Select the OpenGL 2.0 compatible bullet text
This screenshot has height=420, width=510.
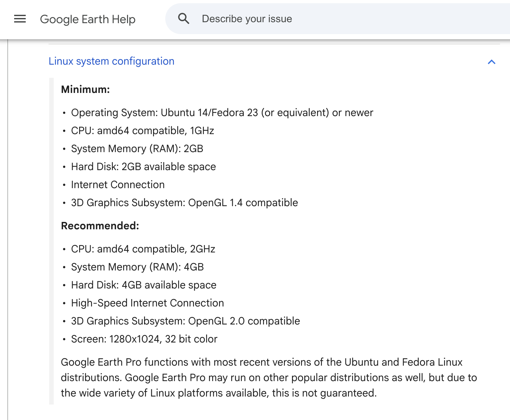pos(185,321)
